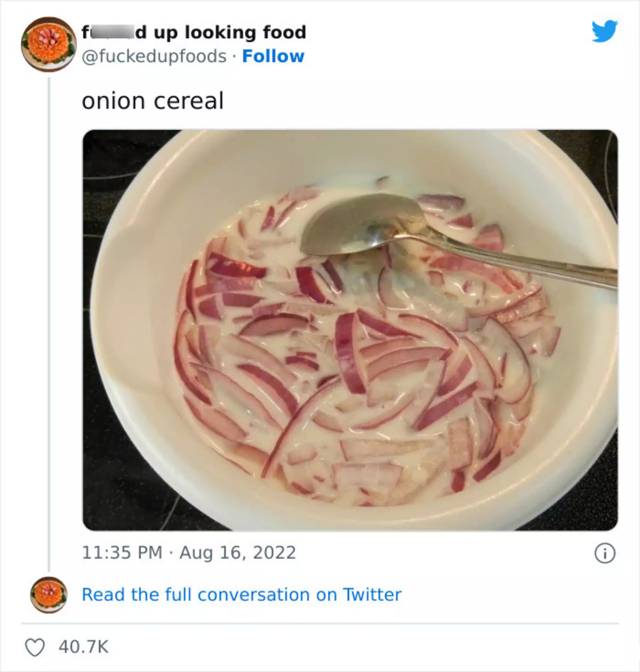
Task: Click the Aug 16, 2022 date
Action: pyautogui.click(x=238, y=553)
